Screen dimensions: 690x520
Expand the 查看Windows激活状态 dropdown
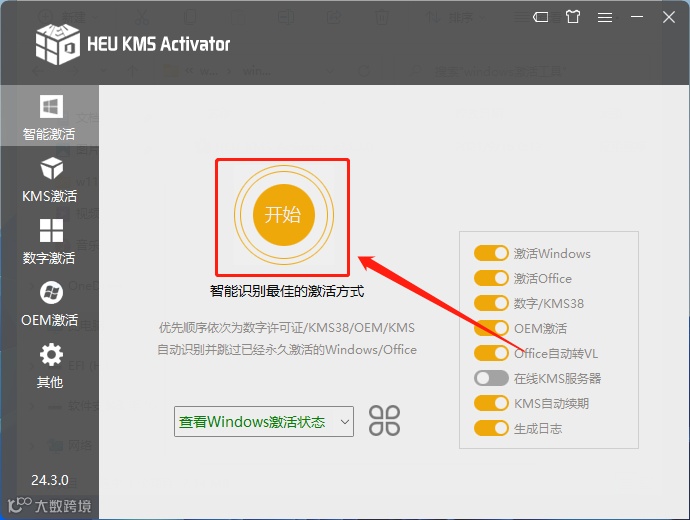coord(264,421)
